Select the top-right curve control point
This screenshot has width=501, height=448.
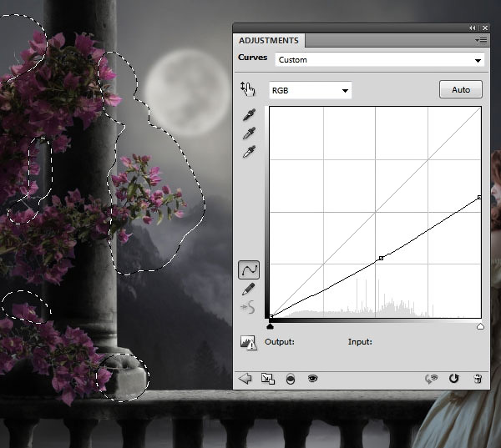tap(479, 198)
